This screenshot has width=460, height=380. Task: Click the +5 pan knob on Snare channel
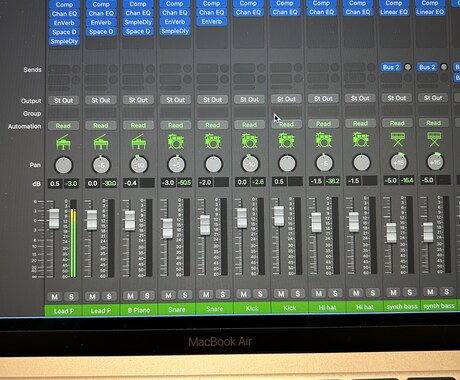click(x=176, y=164)
